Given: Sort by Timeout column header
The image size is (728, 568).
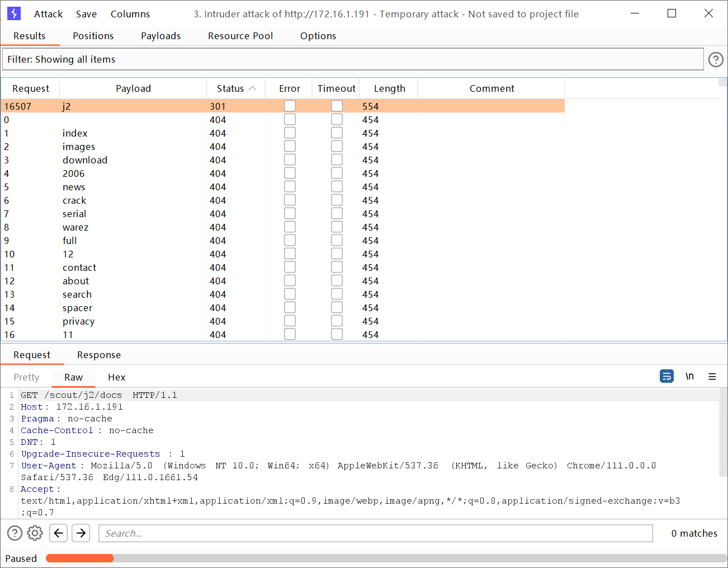Looking at the screenshot, I should pos(336,88).
